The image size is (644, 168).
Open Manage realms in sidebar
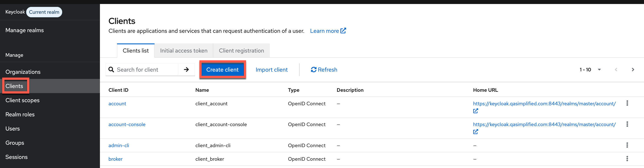click(x=24, y=30)
